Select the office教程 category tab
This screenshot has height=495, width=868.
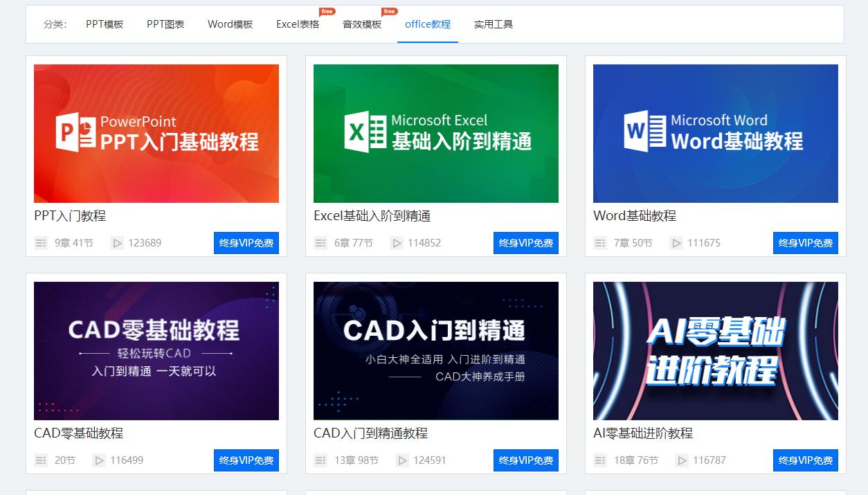pyautogui.click(x=427, y=24)
